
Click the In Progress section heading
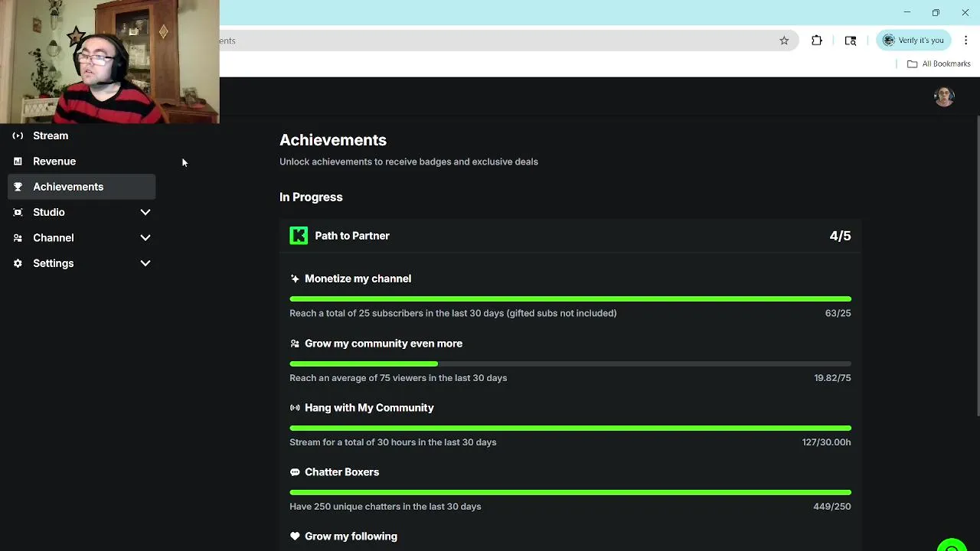pos(311,197)
